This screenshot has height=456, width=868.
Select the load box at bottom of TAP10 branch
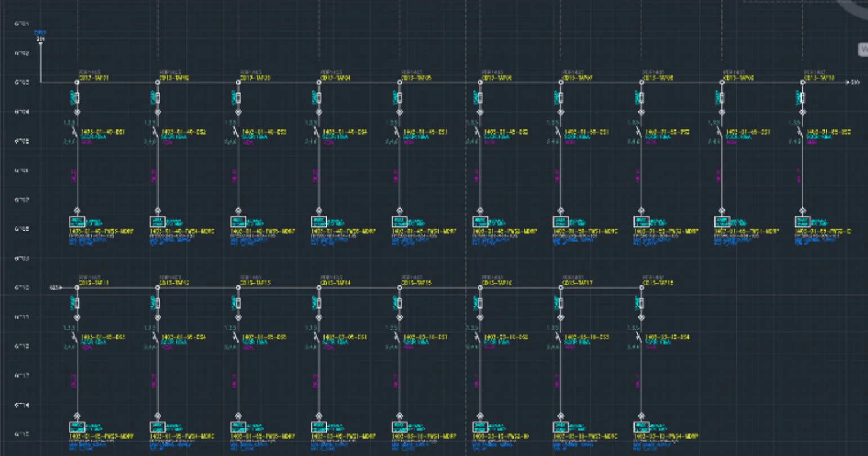tap(802, 221)
